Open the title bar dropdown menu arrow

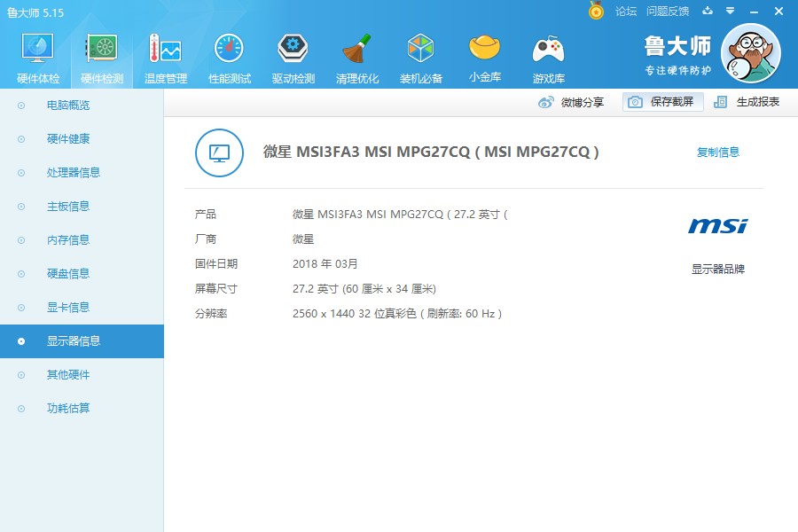[x=730, y=12]
